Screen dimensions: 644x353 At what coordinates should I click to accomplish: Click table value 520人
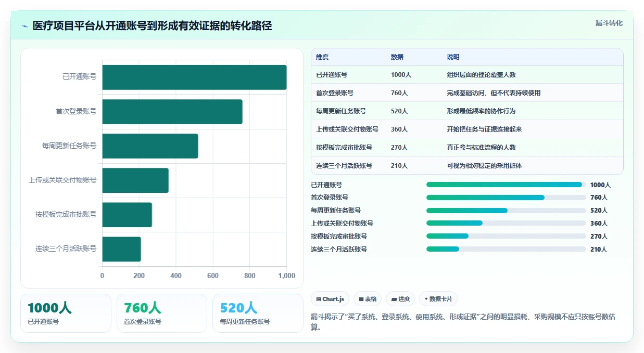399,111
